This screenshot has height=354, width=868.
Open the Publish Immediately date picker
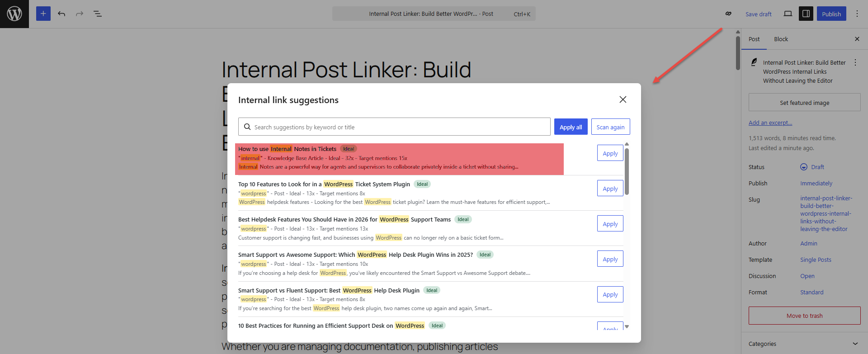coord(816,183)
